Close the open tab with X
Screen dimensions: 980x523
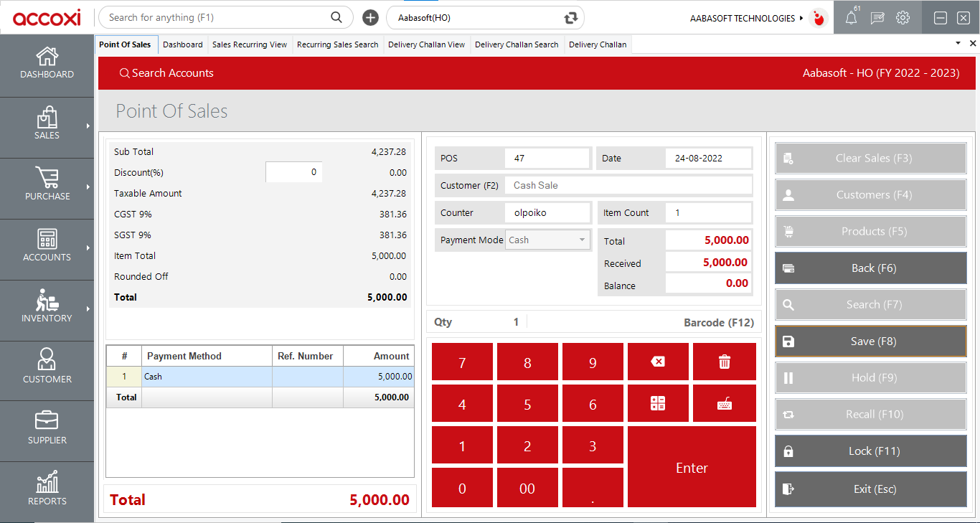pyautogui.click(x=973, y=44)
